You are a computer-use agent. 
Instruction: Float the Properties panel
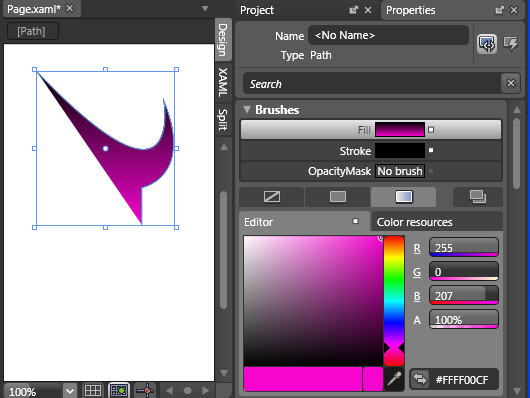pyautogui.click(x=500, y=10)
